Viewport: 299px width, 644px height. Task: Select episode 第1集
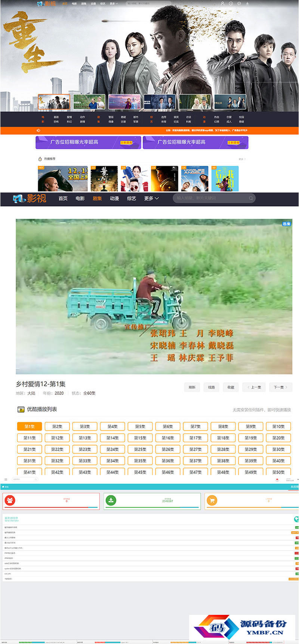click(x=30, y=426)
